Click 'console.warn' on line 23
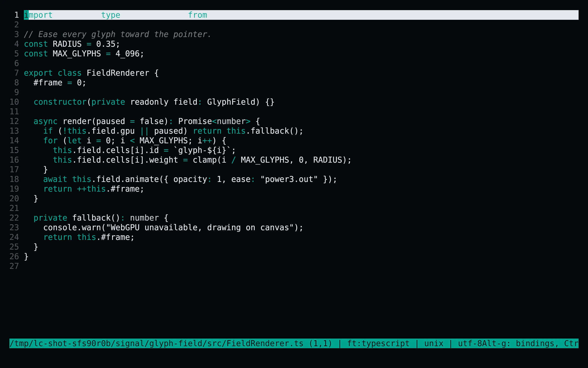 pyautogui.click(x=72, y=227)
